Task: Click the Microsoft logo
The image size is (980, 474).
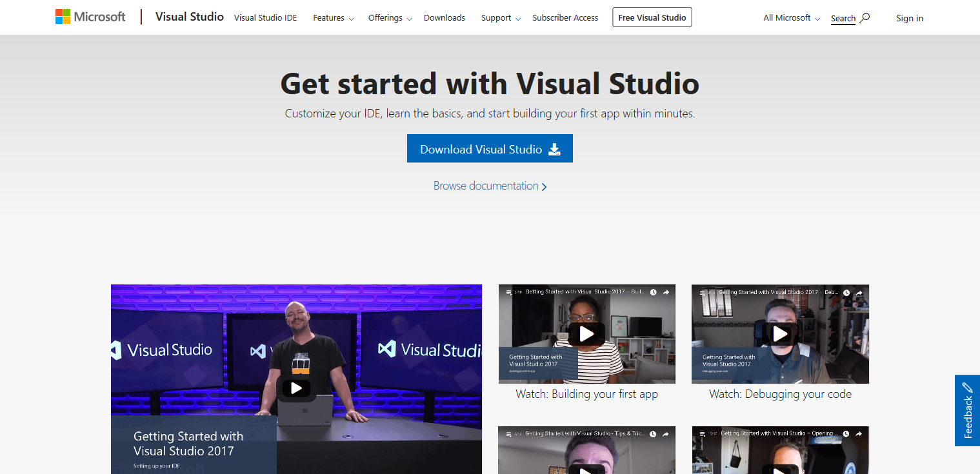Action: (x=90, y=17)
